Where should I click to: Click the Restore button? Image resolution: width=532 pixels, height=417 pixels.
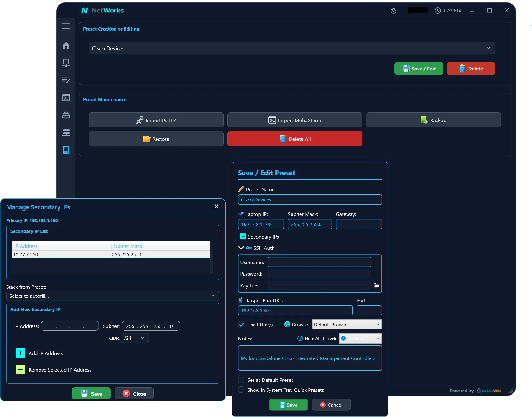click(156, 139)
